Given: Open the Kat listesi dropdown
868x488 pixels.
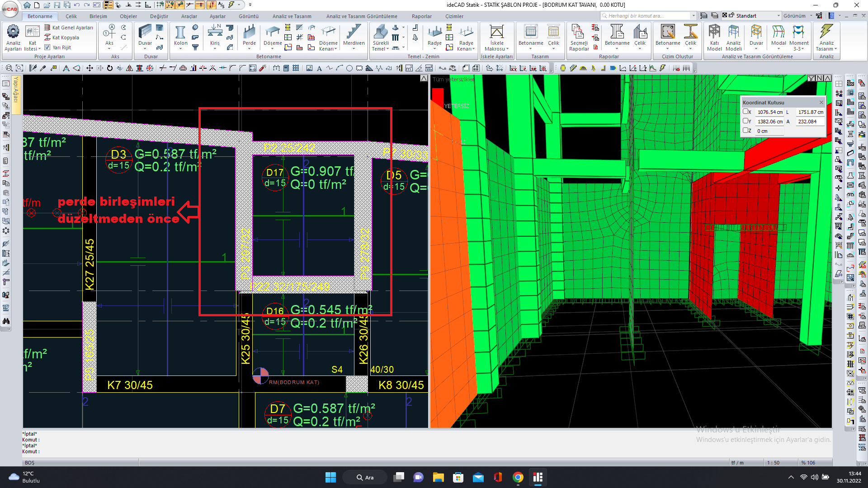Looking at the screenshot, I should (32, 38).
